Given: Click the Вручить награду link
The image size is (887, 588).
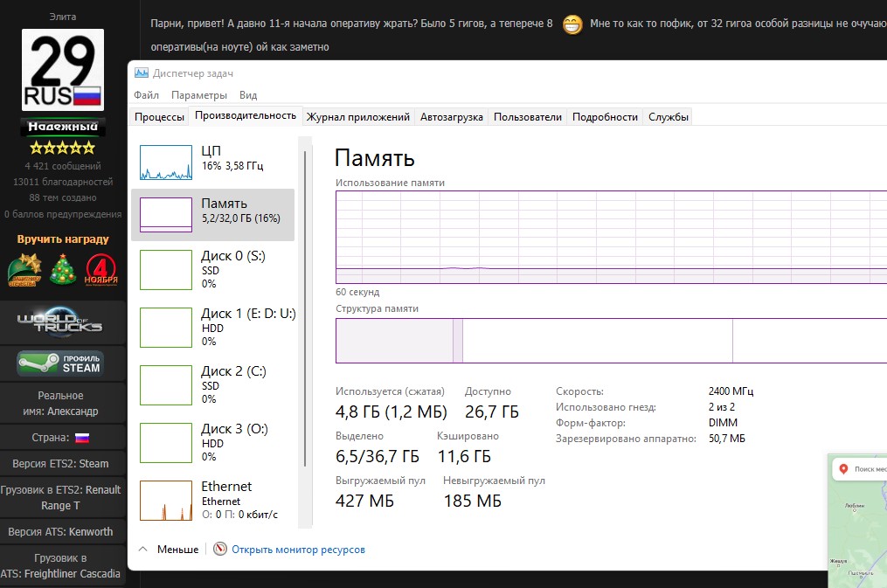Looking at the screenshot, I should pos(63,239).
